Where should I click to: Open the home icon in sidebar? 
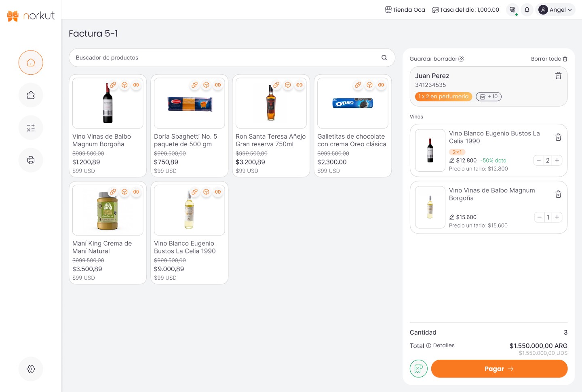coord(31,63)
